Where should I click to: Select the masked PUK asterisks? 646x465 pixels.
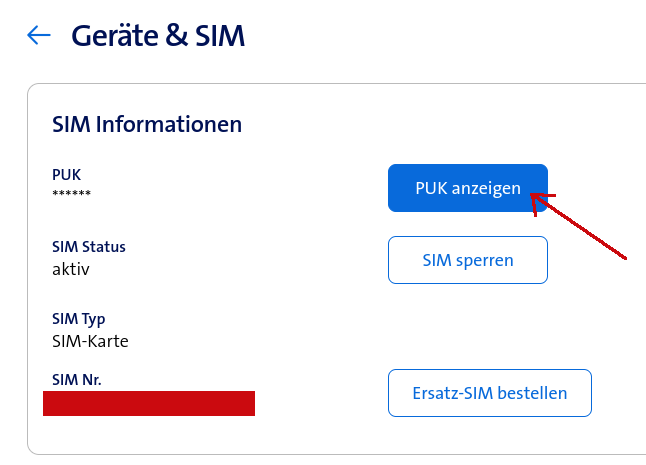tap(71, 194)
